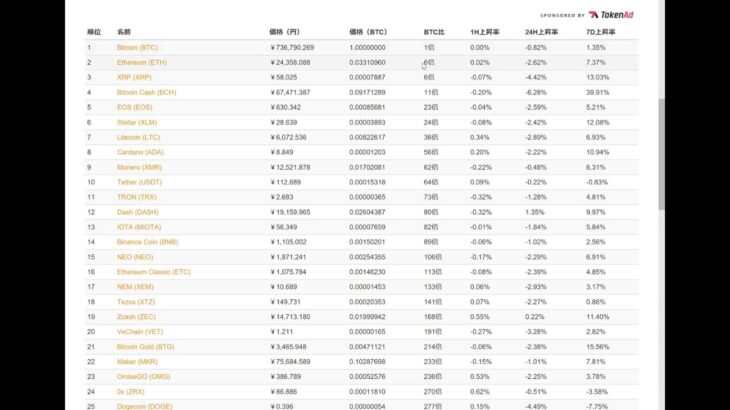Click the 順位 rank column header

pyautogui.click(x=94, y=32)
